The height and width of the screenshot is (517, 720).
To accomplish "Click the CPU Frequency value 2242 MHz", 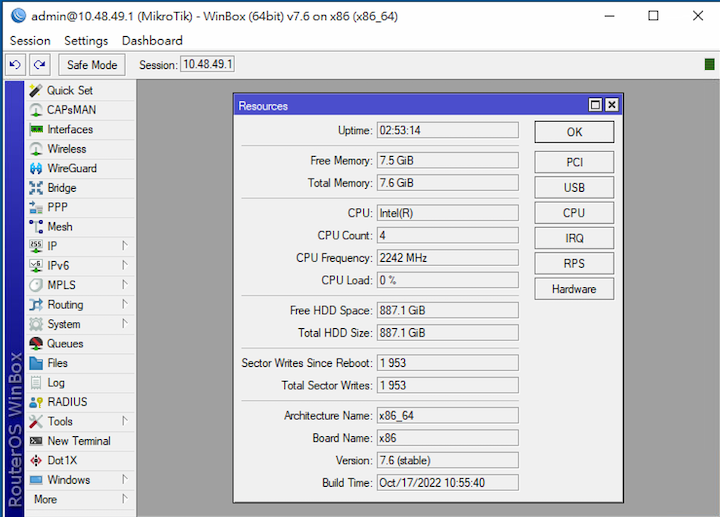I will tap(448, 258).
